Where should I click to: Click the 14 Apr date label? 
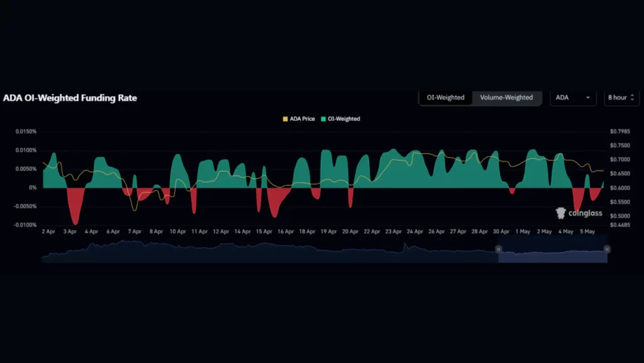click(x=242, y=232)
